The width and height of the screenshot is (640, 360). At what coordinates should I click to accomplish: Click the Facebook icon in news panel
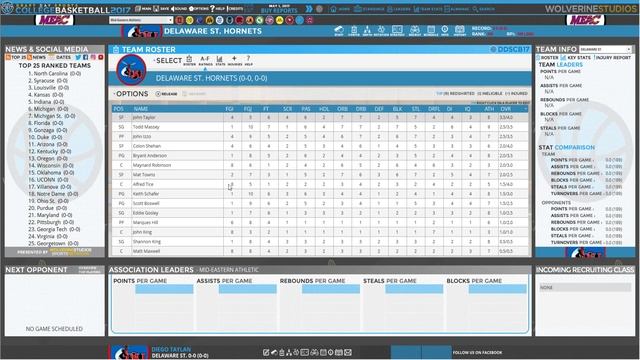point(85,57)
